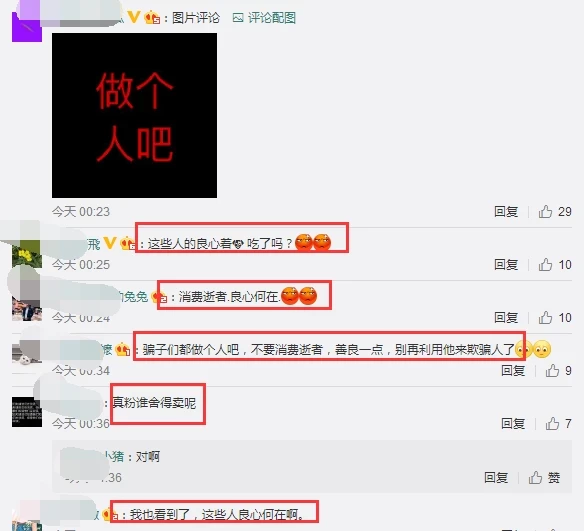584x531 pixels.
Task: Click the username ending in 兔兔
Action: tap(134, 297)
